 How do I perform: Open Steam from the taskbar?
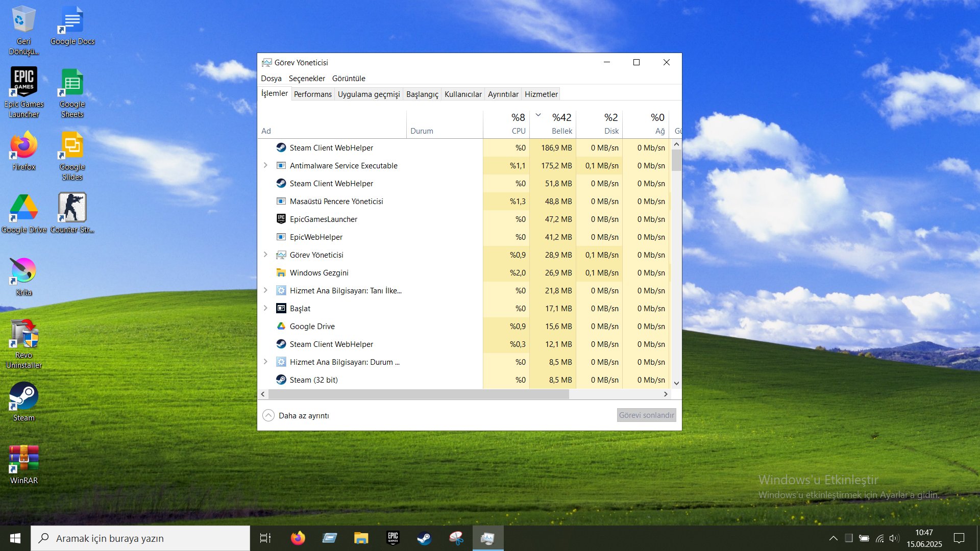pos(425,538)
